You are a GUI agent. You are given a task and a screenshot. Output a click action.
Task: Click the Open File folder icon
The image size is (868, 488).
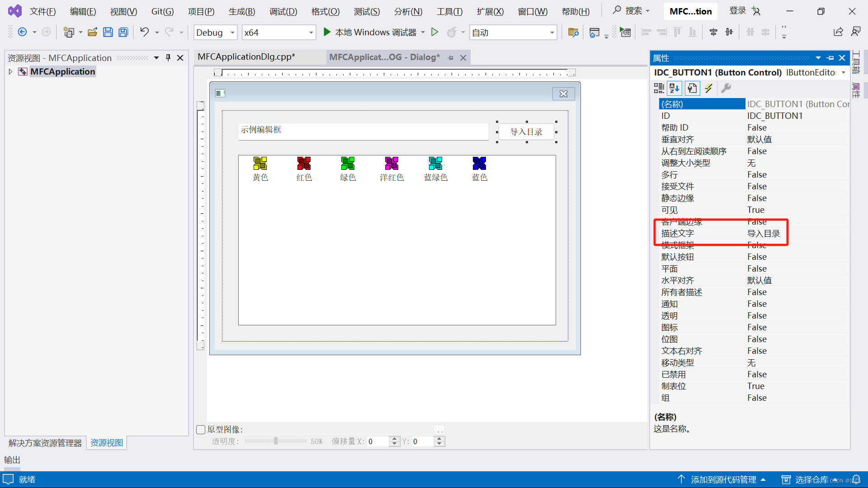93,32
